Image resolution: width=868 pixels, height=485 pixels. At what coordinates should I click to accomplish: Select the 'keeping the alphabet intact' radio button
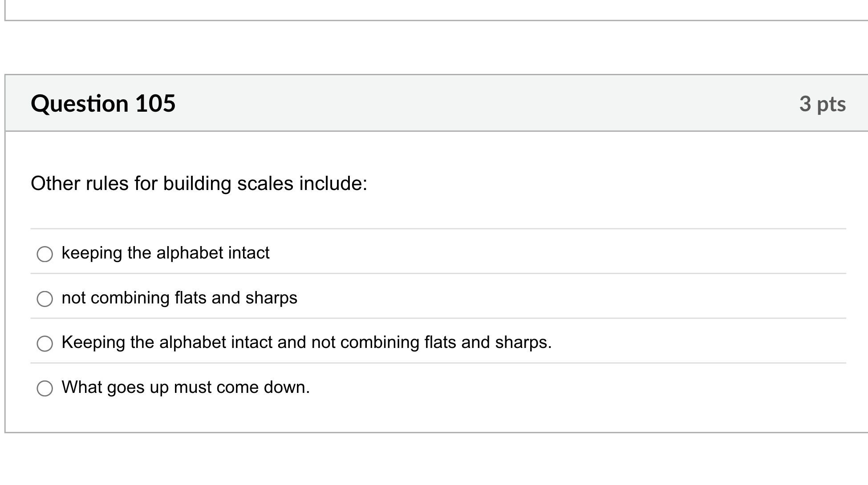coord(45,254)
